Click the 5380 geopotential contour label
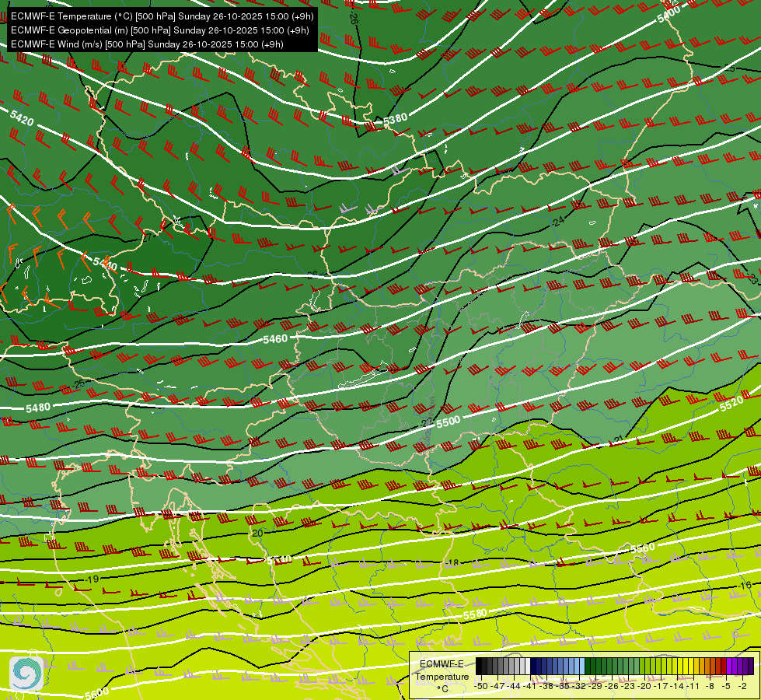The height and width of the screenshot is (700, 761). [395, 119]
